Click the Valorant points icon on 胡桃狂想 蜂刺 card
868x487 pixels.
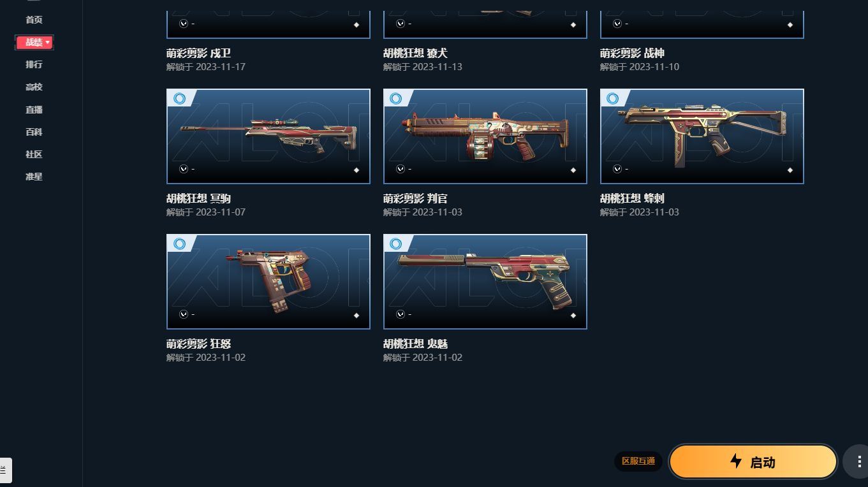617,169
